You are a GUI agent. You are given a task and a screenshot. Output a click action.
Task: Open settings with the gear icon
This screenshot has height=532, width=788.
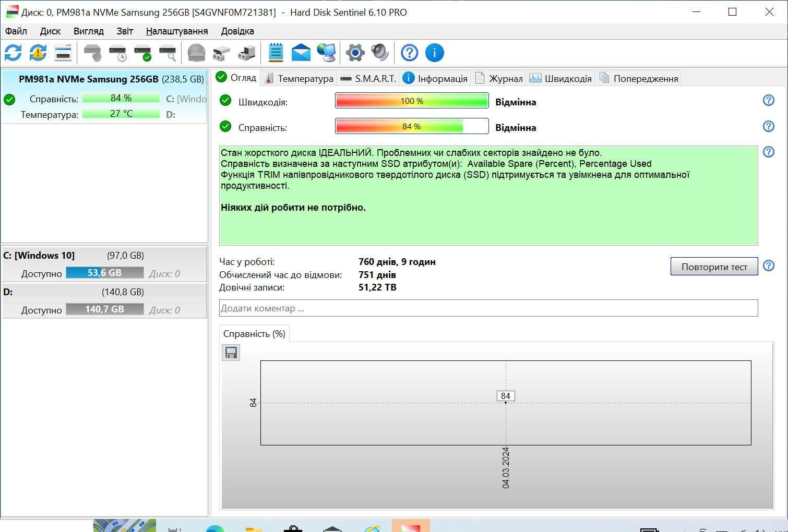coord(355,53)
